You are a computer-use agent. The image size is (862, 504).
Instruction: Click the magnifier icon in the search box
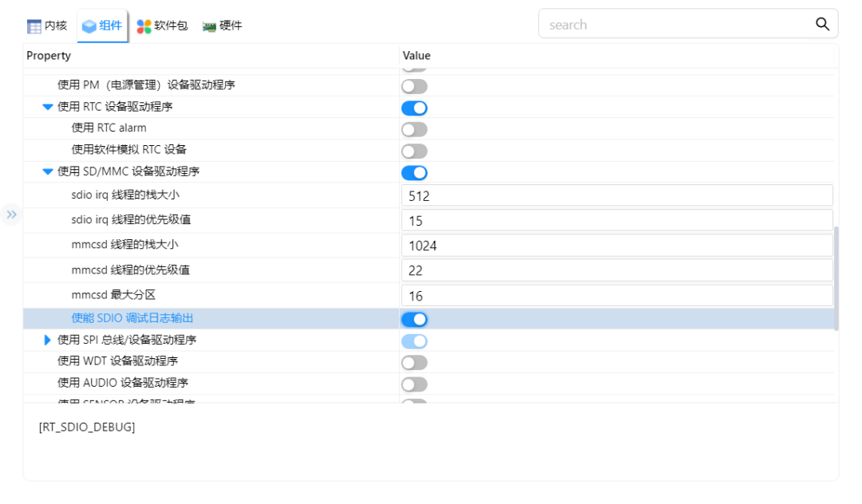(x=823, y=24)
